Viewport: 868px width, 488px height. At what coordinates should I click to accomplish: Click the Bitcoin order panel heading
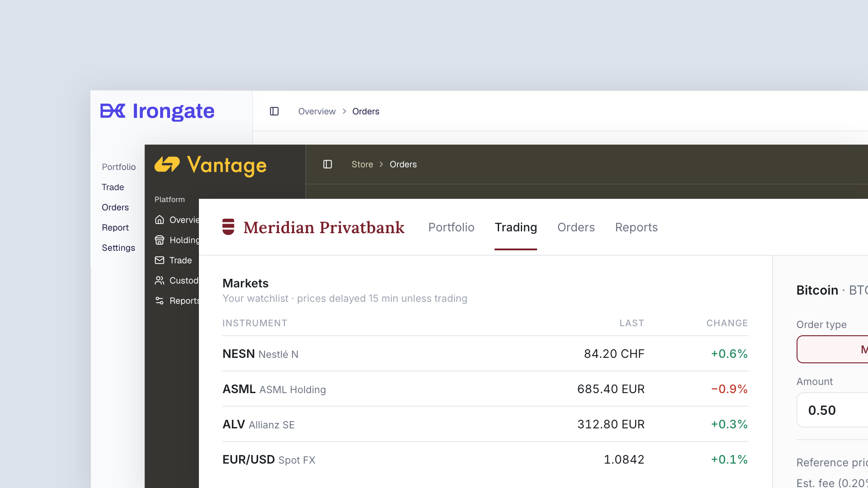[x=832, y=290]
